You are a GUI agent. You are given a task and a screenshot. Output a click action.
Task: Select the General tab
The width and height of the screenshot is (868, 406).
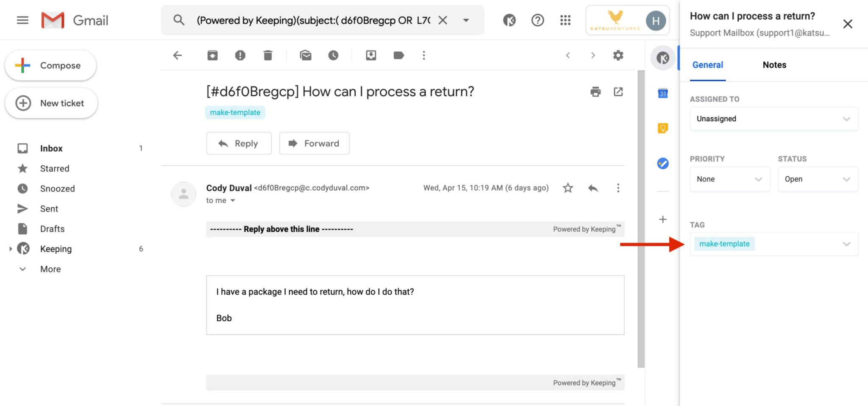[x=707, y=65]
